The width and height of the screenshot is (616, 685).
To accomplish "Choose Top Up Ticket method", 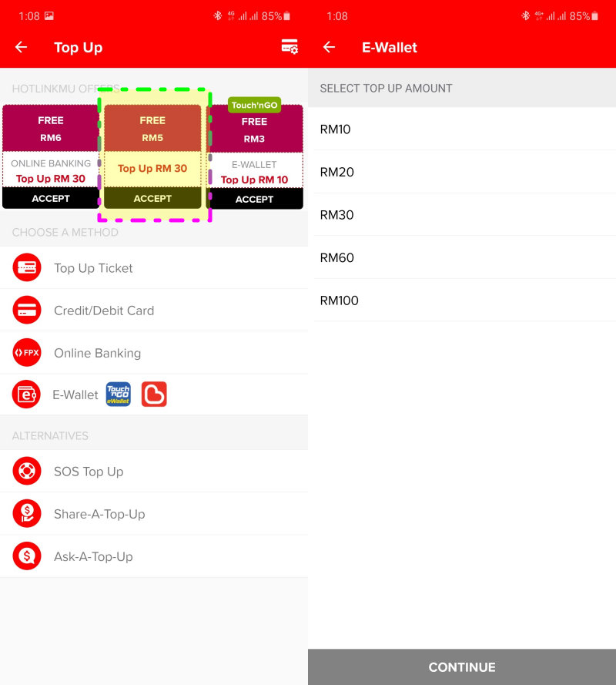I will pos(154,268).
